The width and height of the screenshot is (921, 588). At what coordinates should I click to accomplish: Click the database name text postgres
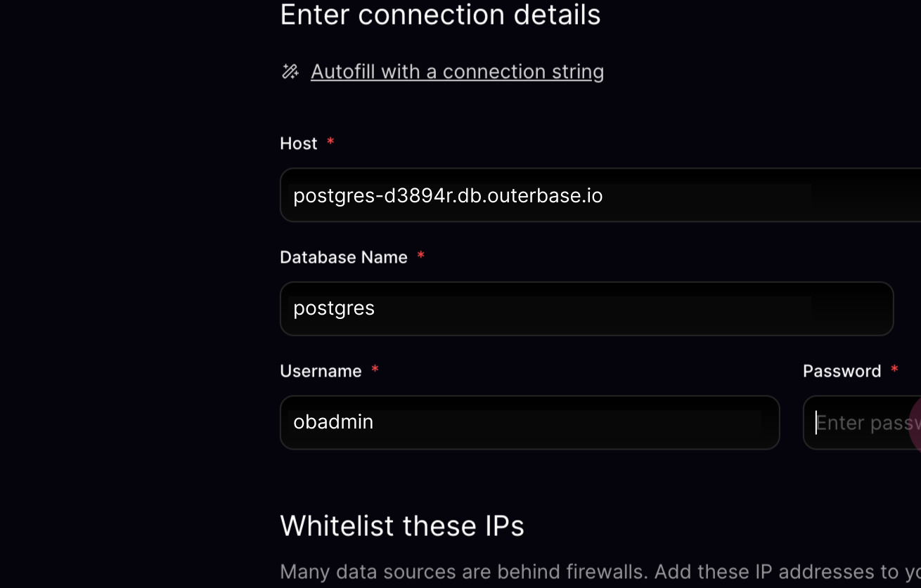pos(333,308)
